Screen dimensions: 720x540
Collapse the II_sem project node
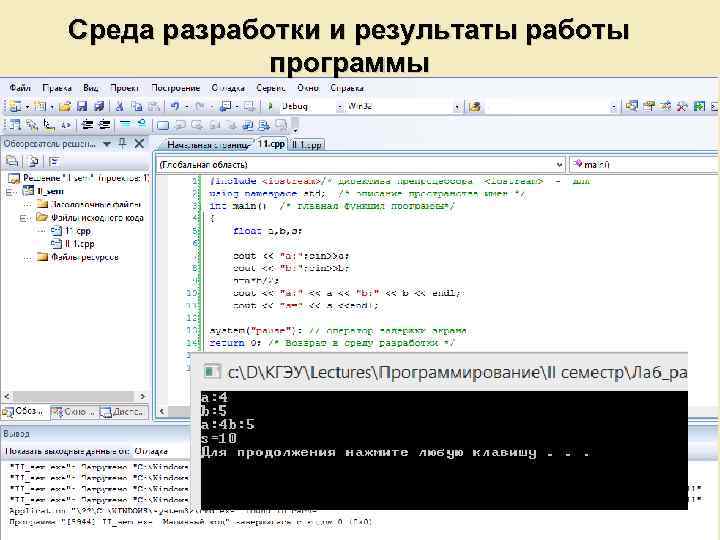coord(11,191)
